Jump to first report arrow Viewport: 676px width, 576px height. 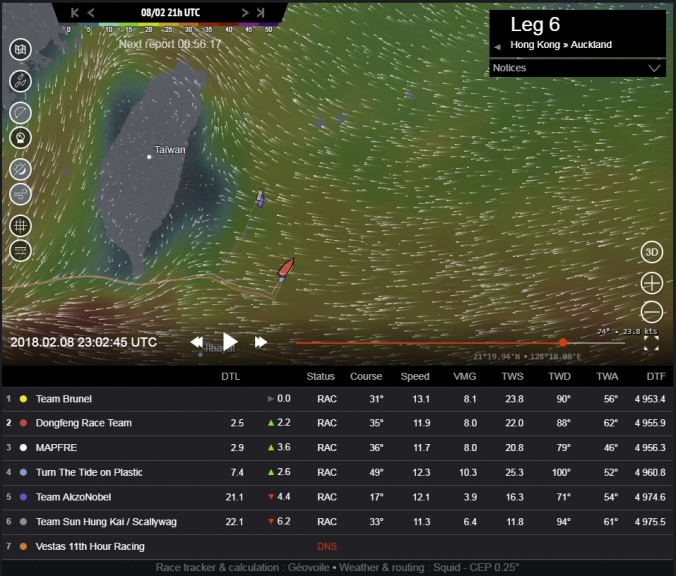(x=75, y=13)
